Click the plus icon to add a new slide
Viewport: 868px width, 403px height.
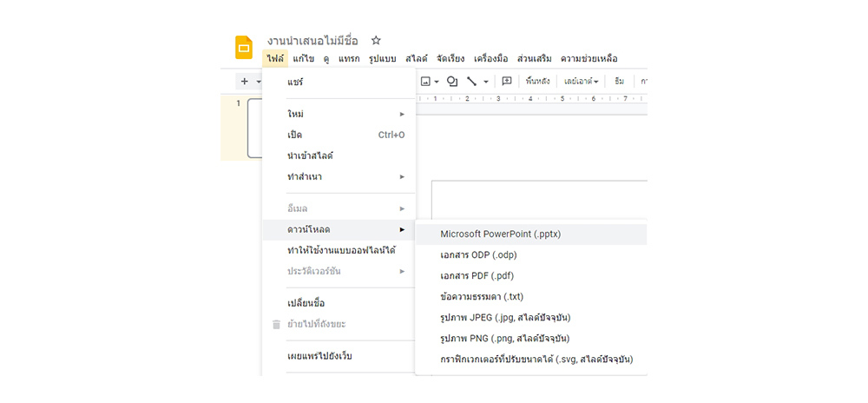click(245, 82)
